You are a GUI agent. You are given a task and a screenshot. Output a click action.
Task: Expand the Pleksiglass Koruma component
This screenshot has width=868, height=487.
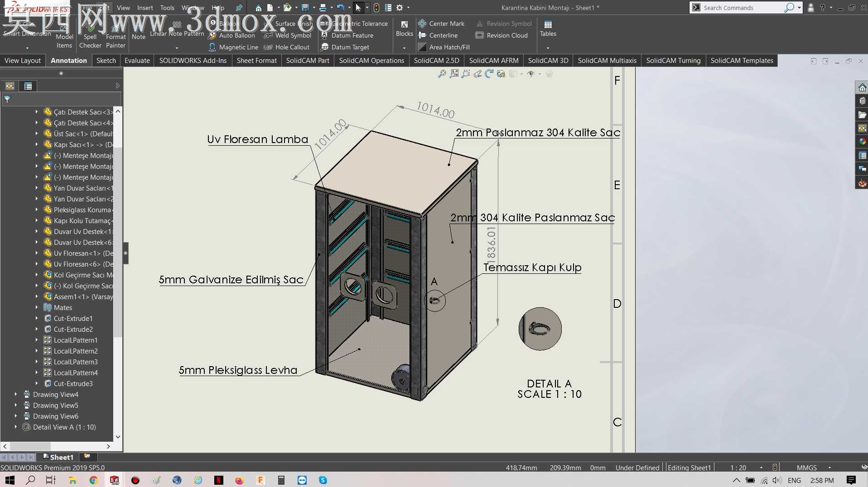click(x=37, y=210)
